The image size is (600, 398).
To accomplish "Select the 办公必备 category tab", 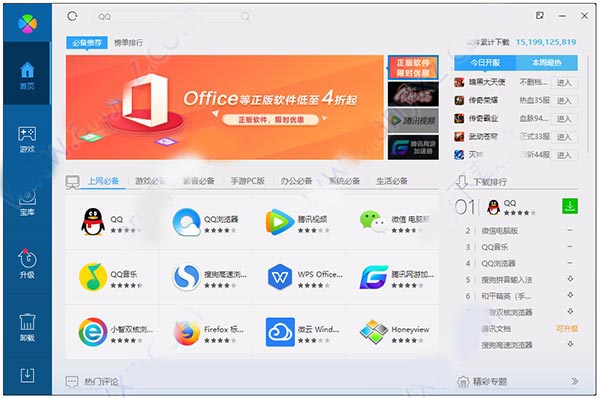I will (x=296, y=181).
